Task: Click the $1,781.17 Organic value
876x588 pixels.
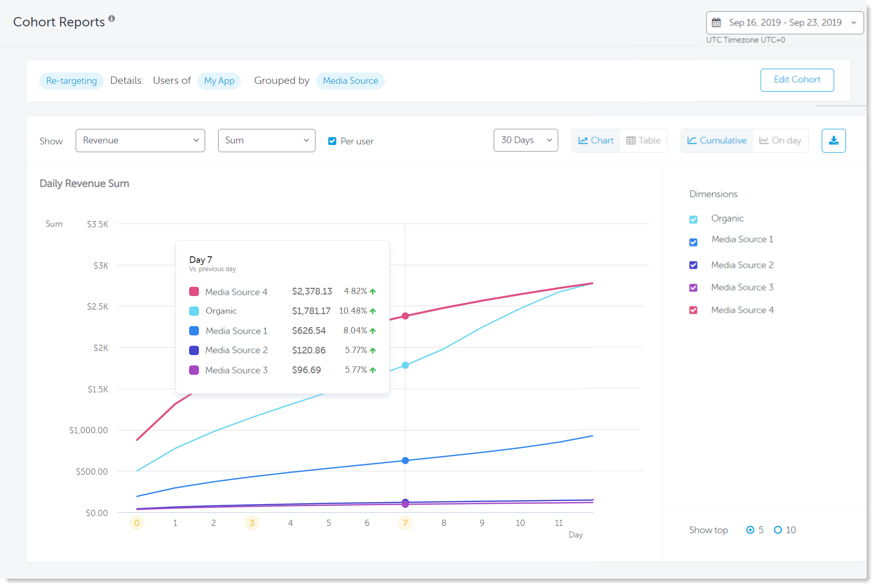Action: [x=311, y=311]
